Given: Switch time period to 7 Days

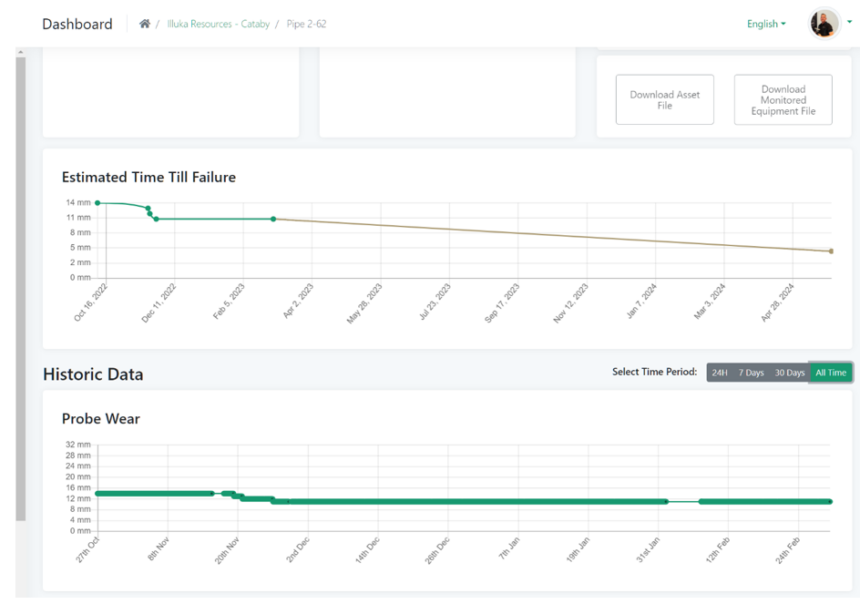Looking at the screenshot, I should [750, 373].
